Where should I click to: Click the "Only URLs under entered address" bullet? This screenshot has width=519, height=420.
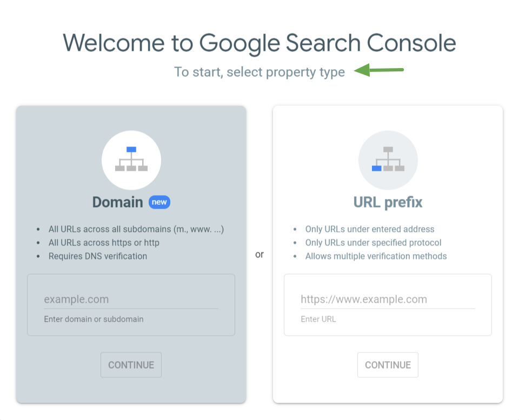(370, 229)
